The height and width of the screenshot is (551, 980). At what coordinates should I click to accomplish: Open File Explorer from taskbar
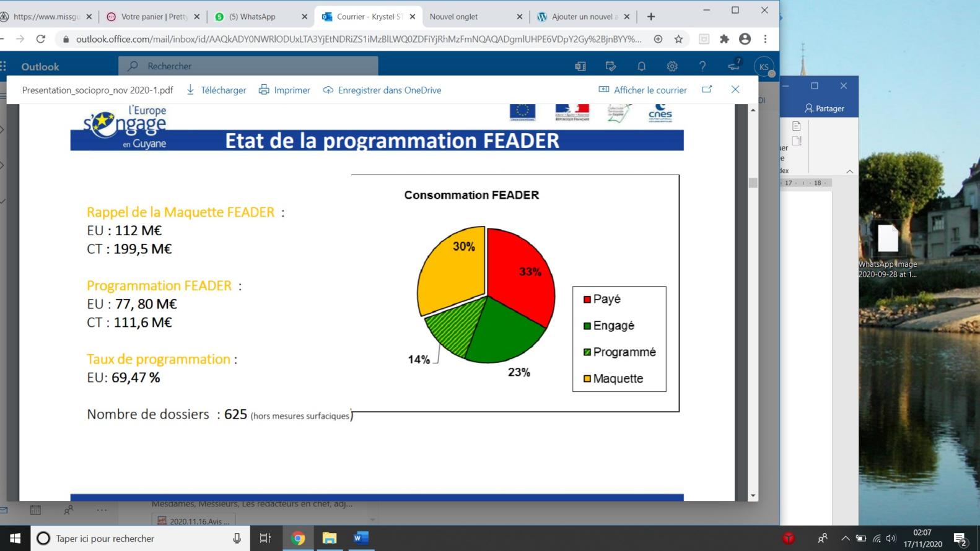point(329,538)
